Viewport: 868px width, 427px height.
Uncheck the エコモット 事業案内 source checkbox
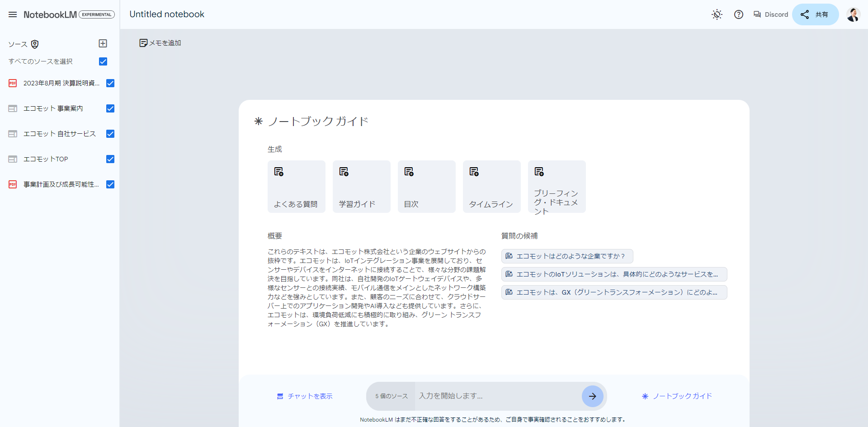(110, 108)
